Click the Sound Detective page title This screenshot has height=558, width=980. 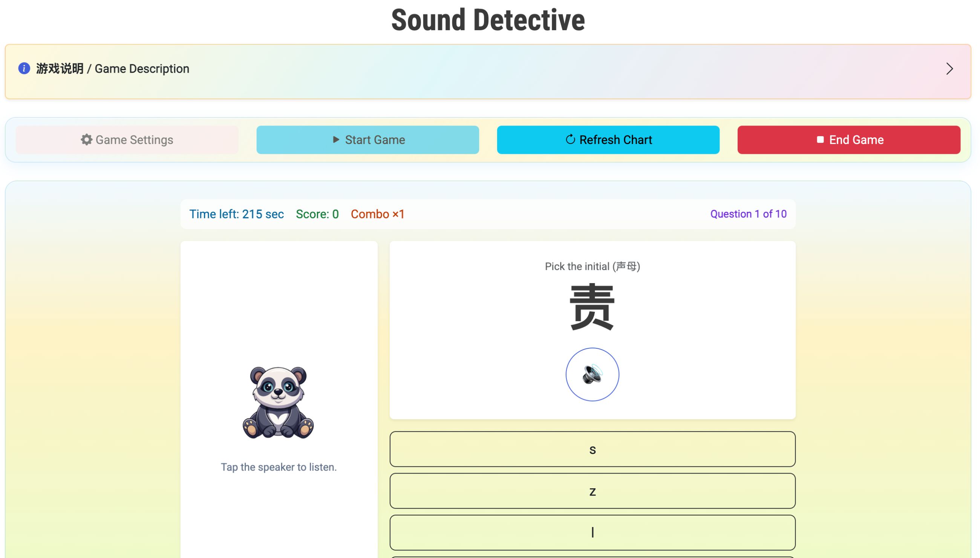(x=488, y=20)
